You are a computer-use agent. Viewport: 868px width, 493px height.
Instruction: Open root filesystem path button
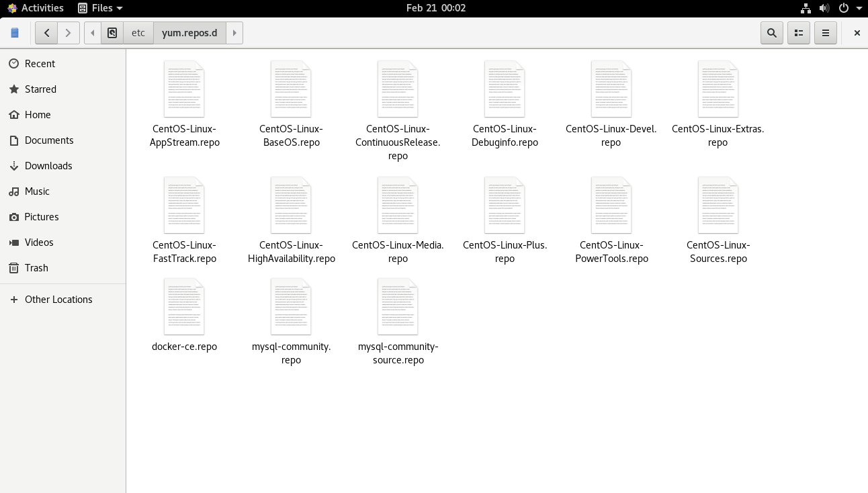point(112,33)
